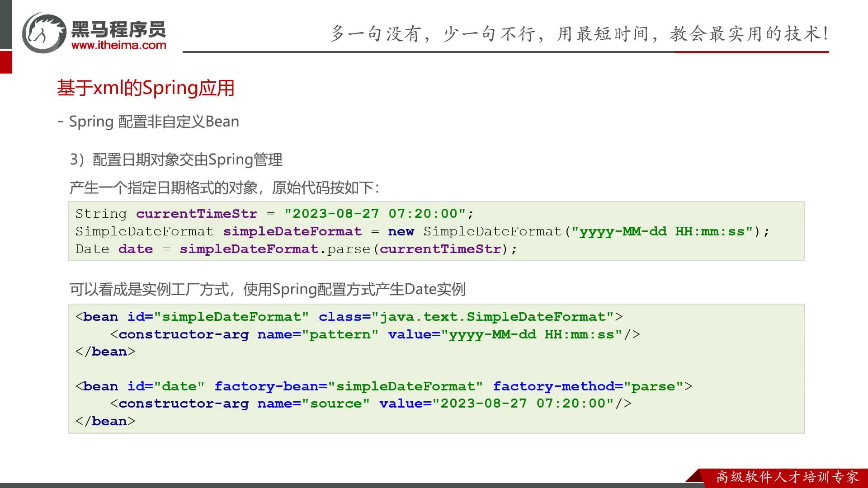The height and width of the screenshot is (488, 868).
Task: Click the String currentTimeStr code line
Action: [x=274, y=213]
